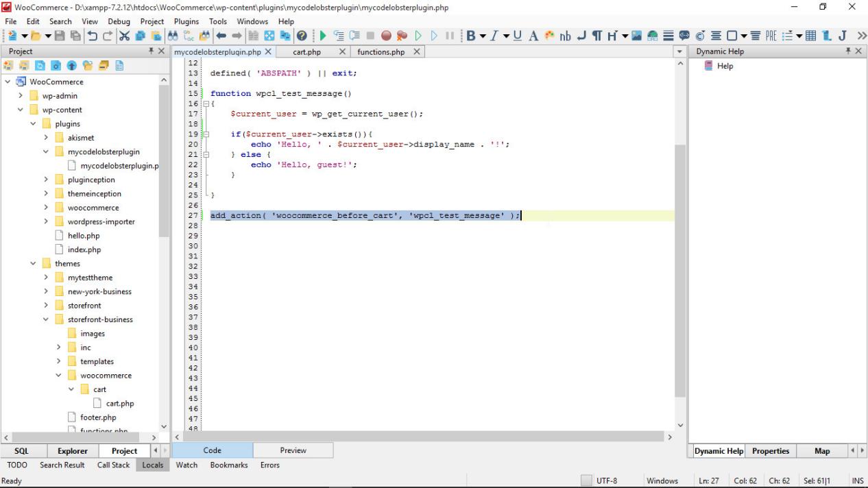Click the editor vertical scrollbar
The image size is (868, 488).
click(680, 271)
